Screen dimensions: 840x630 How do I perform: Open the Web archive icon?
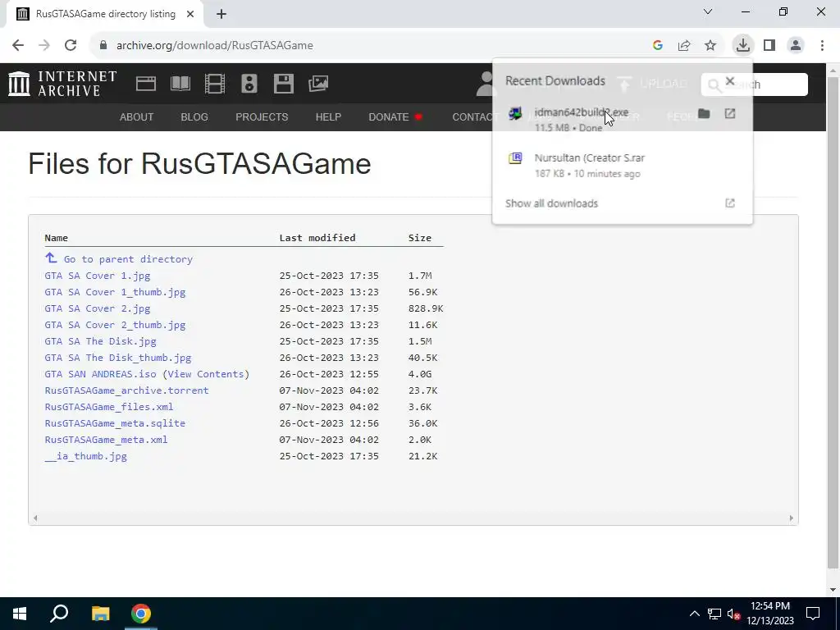pyautogui.click(x=146, y=84)
